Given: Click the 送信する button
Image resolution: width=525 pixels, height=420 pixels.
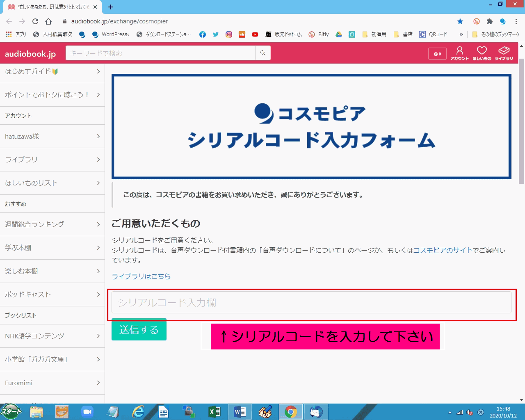Looking at the screenshot, I should coord(139,329).
